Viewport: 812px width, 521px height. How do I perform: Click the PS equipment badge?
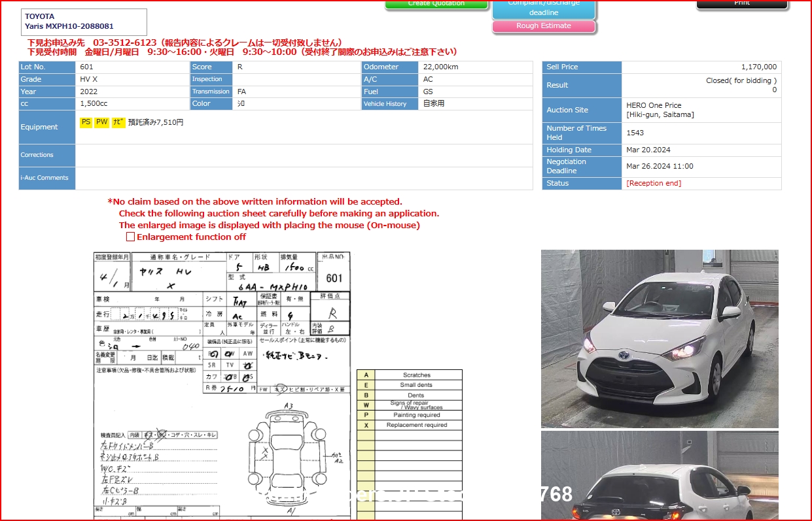click(x=86, y=122)
